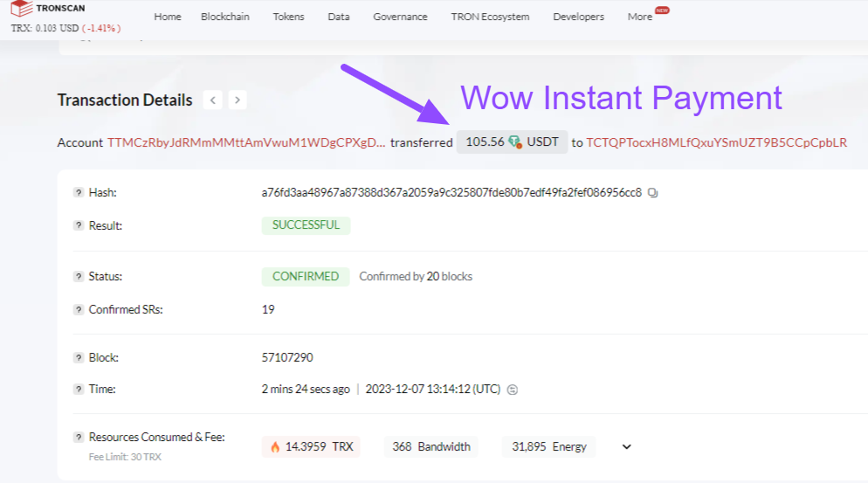The image size is (868, 483).
Task: Open sender address TTMCzRbyJdRMm...
Action: pos(246,143)
